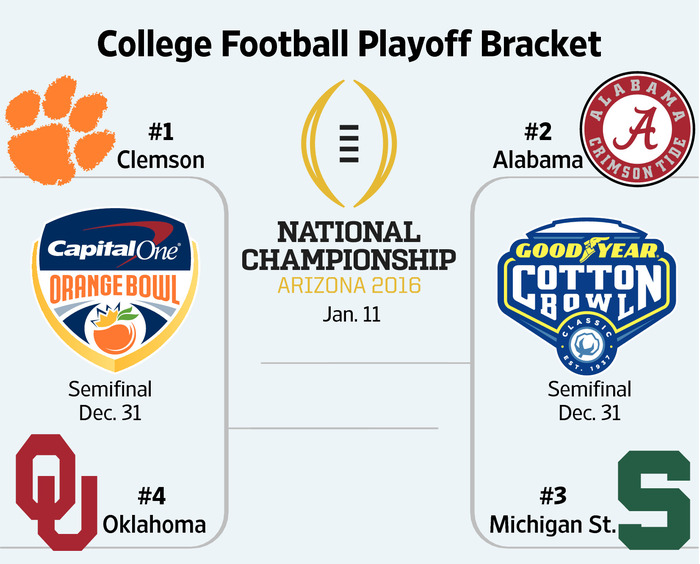Screen dimensions: 700x564
Task: Click the National Championship heading text
Action: (349, 246)
